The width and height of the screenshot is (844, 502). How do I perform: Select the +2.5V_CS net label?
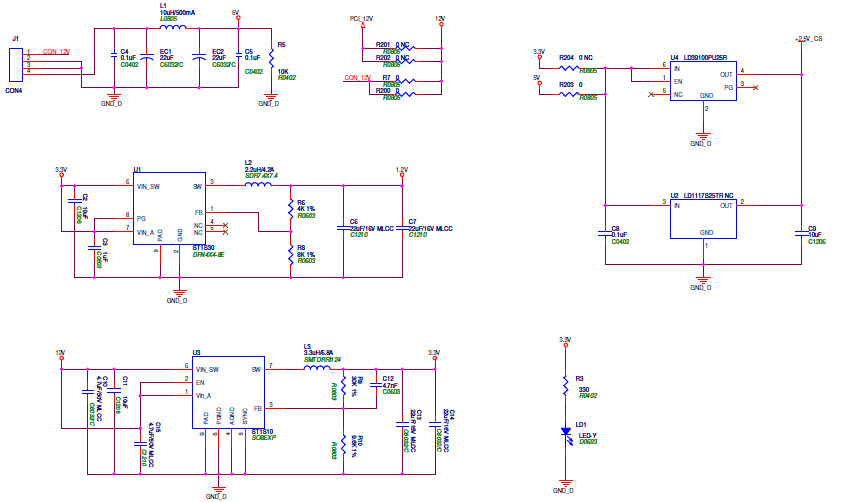pos(808,38)
